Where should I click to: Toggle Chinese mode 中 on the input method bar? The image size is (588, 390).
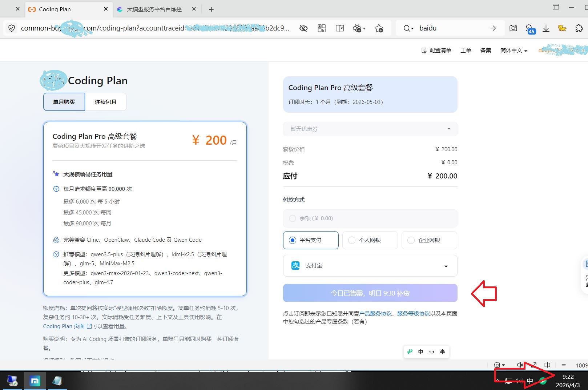[x=421, y=352]
